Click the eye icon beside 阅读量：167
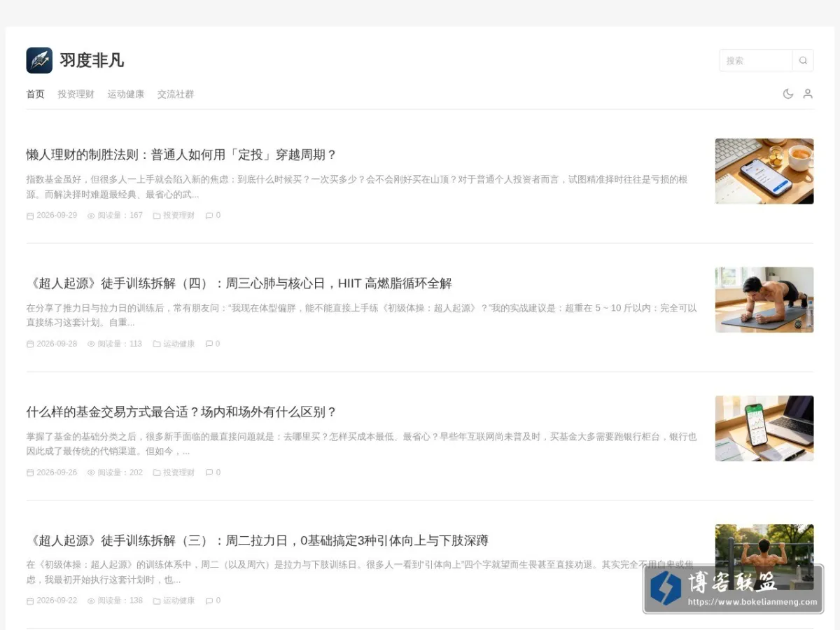The width and height of the screenshot is (840, 630). tap(91, 216)
